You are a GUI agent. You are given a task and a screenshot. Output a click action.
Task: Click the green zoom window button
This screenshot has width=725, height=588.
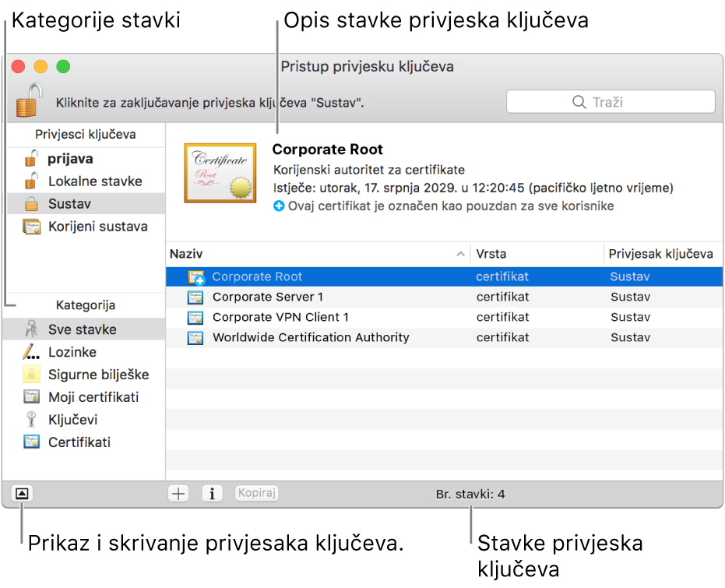tap(63, 66)
